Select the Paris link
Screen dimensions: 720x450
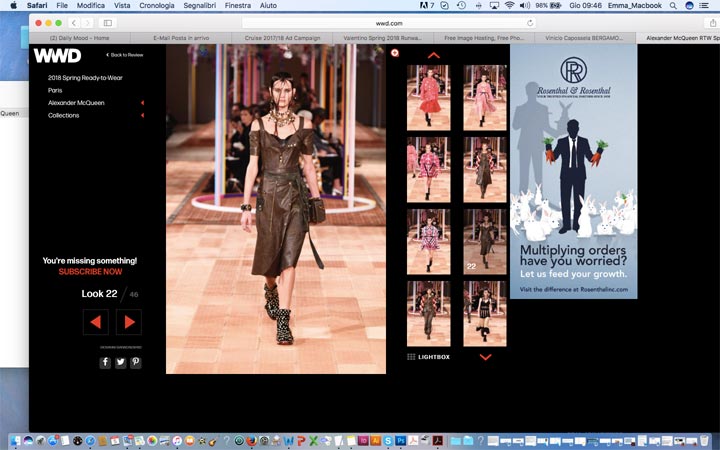(55, 90)
